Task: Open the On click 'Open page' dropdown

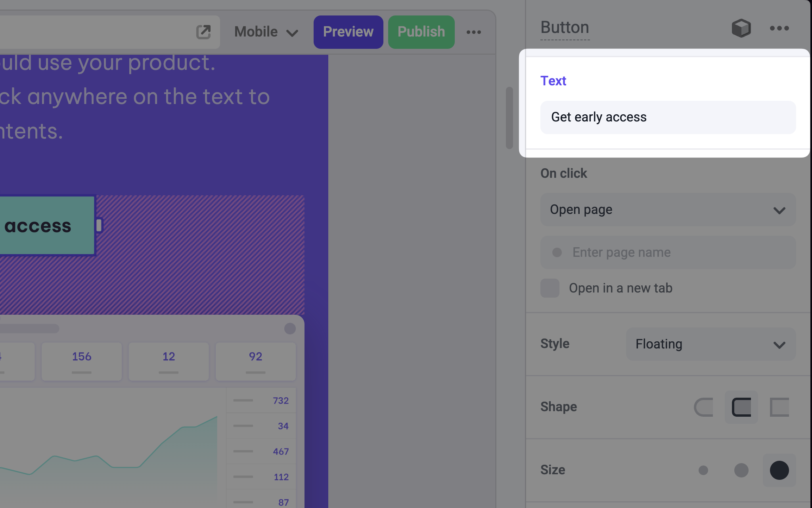Action: coord(668,210)
